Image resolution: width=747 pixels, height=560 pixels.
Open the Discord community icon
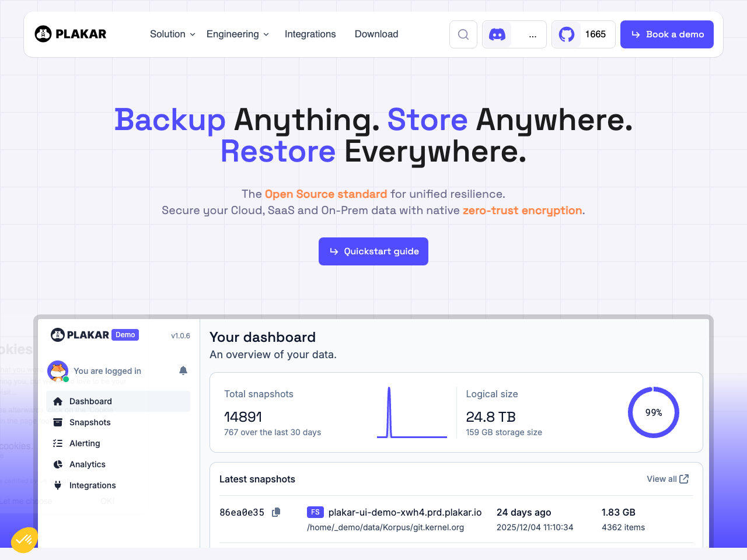[497, 34]
